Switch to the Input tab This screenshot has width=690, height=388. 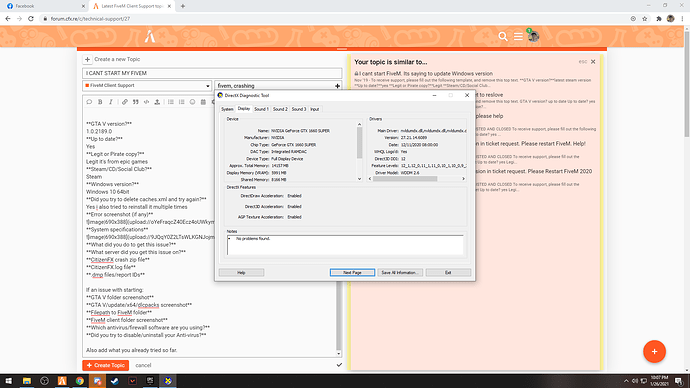pos(315,109)
